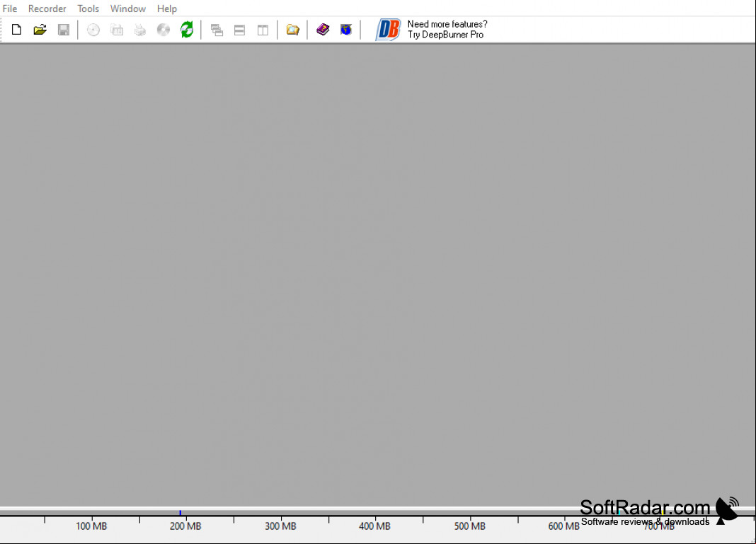Click the greyed-out burn disc icon
This screenshot has height=544, width=756.
[93, 30]
